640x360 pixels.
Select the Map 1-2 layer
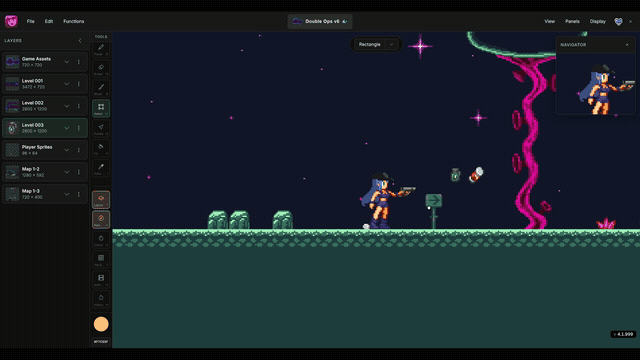click(45, 172)
